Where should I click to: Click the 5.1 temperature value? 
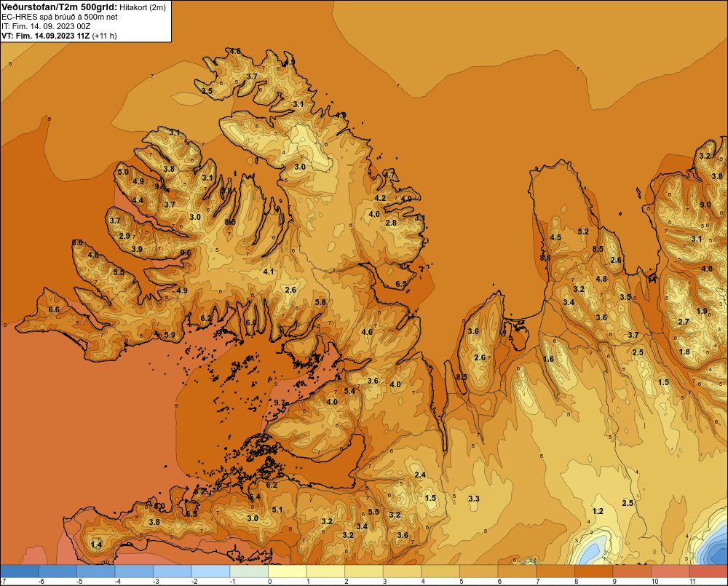point(277,510)
